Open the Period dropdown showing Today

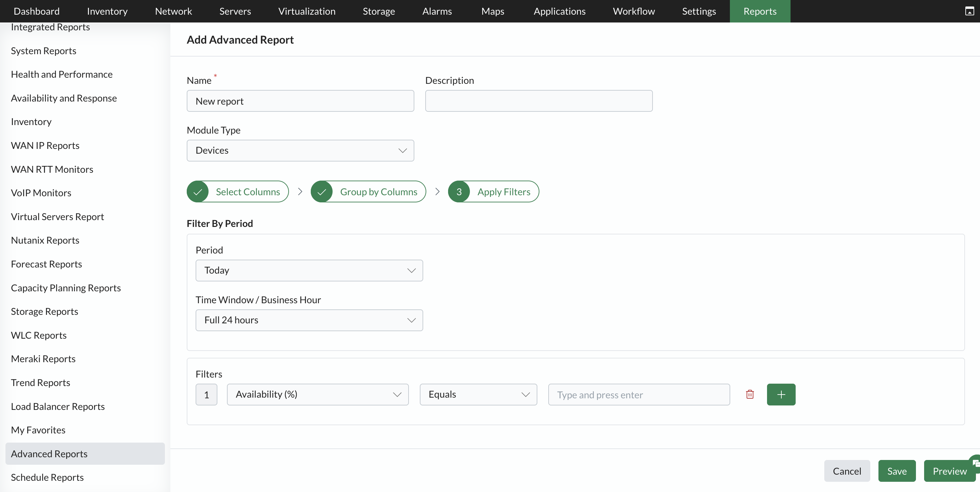pyautogui.click(x=309, y=270)
